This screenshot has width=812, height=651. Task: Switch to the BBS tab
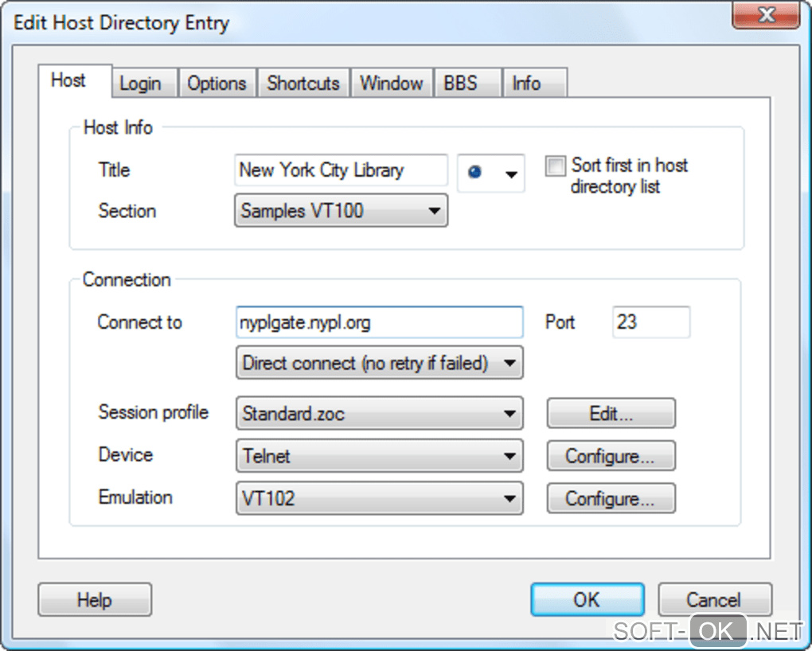coord(460,84)
